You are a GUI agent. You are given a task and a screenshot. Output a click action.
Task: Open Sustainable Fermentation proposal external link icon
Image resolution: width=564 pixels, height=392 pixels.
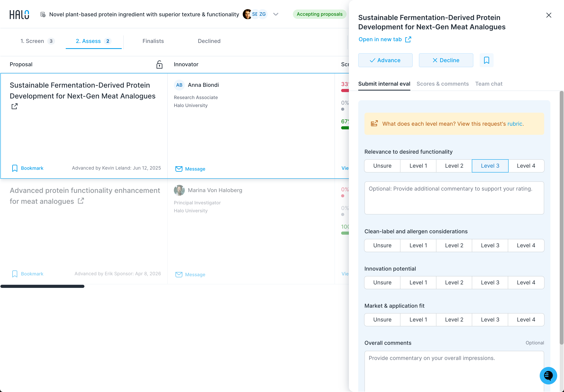[15, 106]
